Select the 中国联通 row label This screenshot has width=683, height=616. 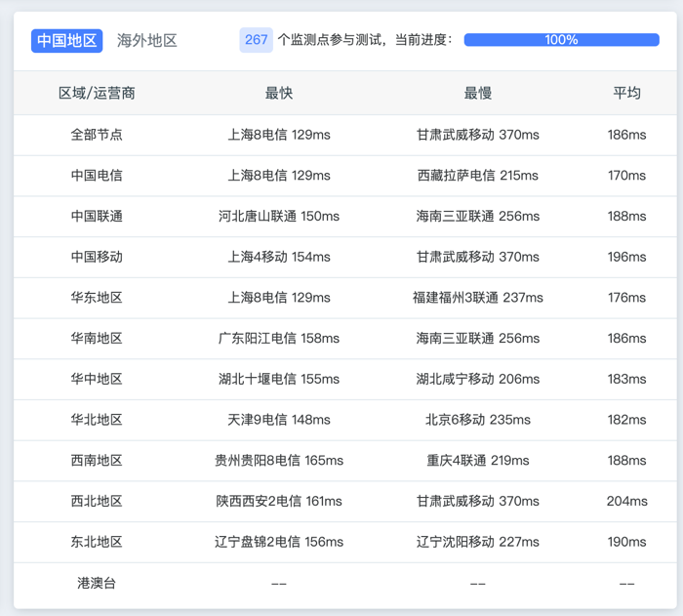97,216
